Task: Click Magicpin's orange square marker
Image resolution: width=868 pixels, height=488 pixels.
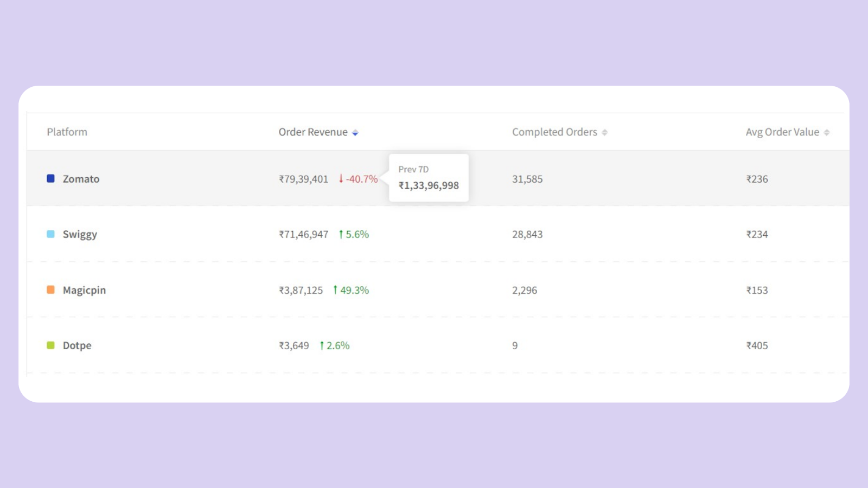Action: (50, 290)
